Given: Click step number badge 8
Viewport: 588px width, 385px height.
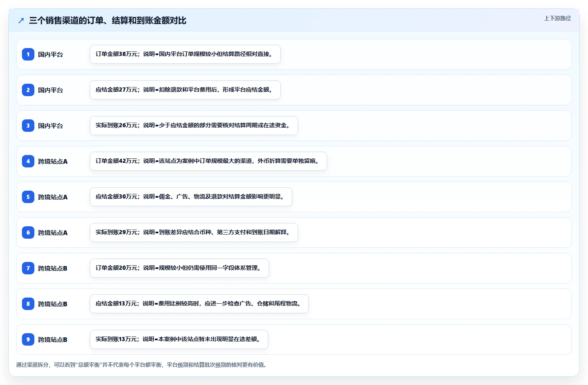Looking at the screenshot, I should click(x=28, y=304).
